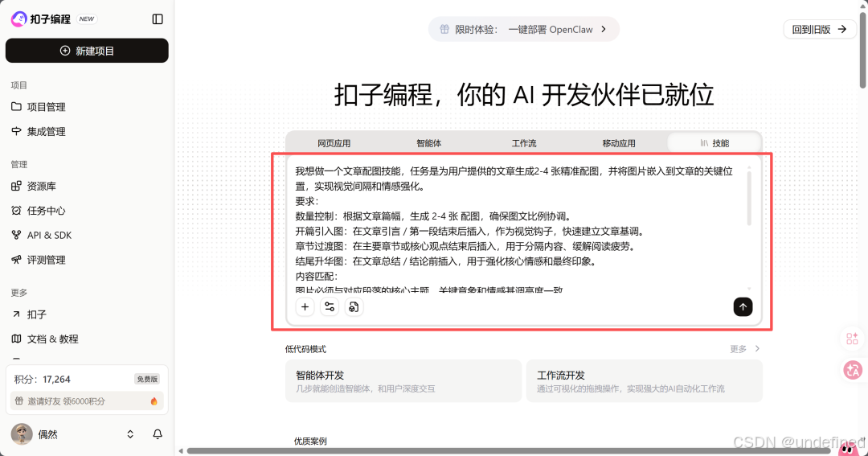Click the 集成管理 signpost icon
Screen dimensions: 868x456
pos(16,131)
